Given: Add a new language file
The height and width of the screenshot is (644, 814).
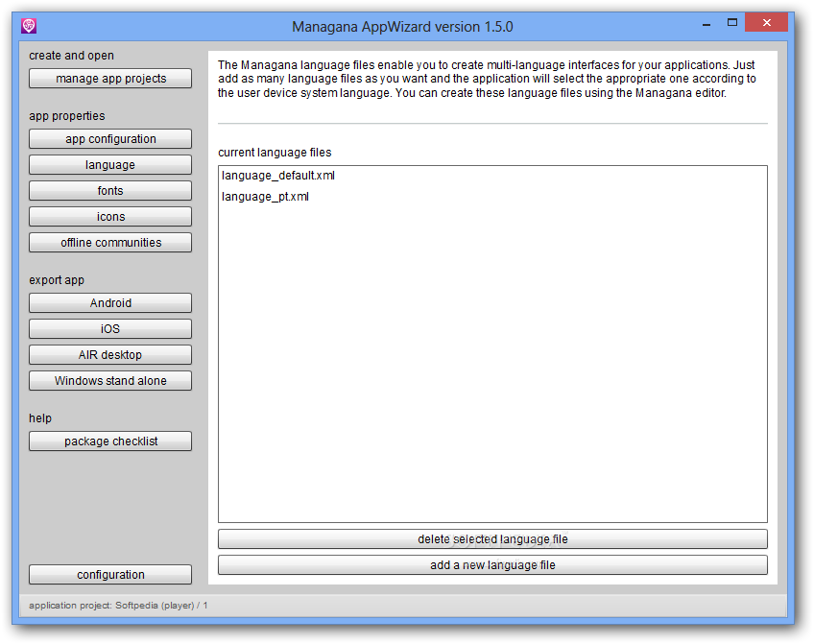Looking at the screenshot, I should point(492,565).
